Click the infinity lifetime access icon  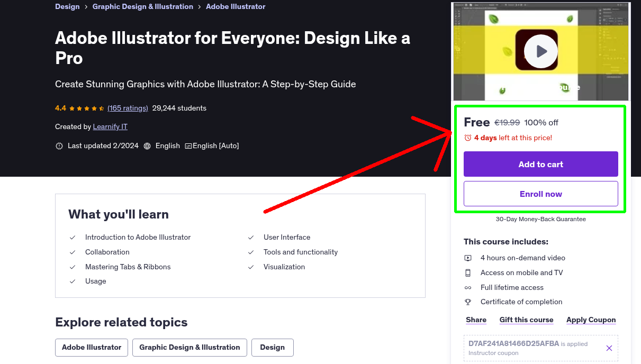pos(468,288)
